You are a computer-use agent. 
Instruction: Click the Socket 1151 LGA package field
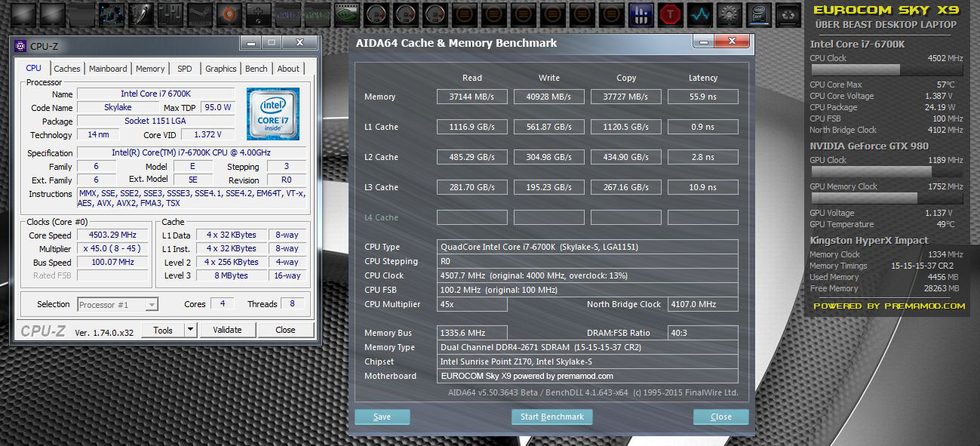pyautogui.click(x=155, y=121)
